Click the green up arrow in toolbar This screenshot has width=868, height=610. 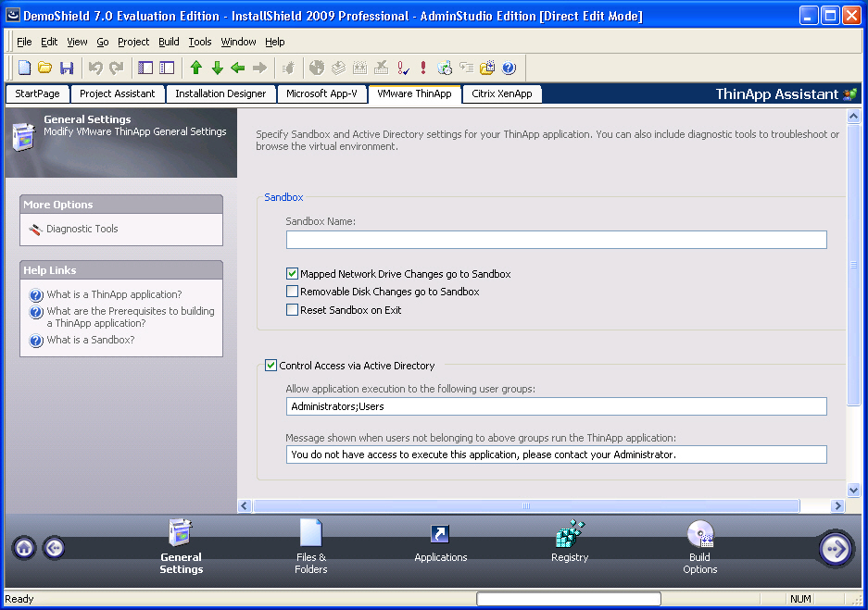[x=195, y=68]
